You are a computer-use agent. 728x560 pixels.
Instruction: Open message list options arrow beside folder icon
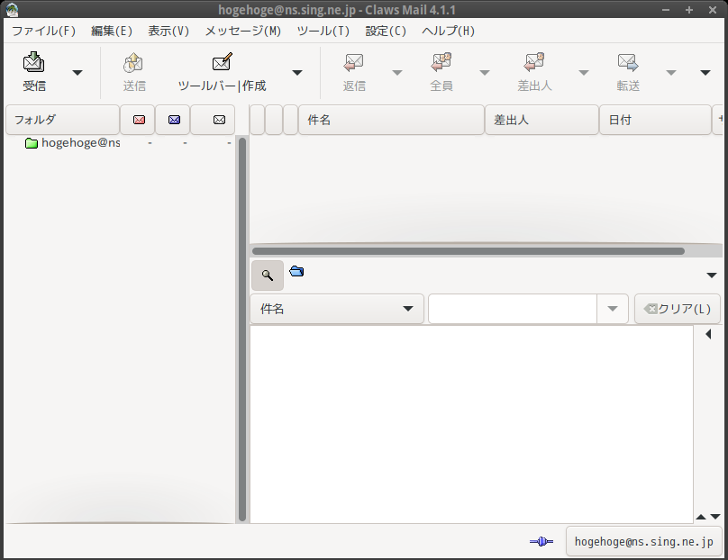[711, 275]
